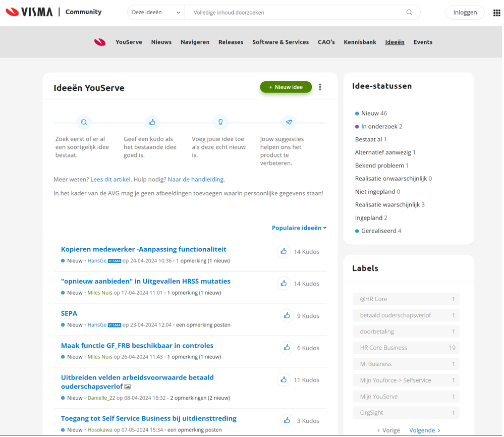Give kudos to Kopieren medewerker idea
The height and width of the screenshot is (437, 504).
[284, 251]
